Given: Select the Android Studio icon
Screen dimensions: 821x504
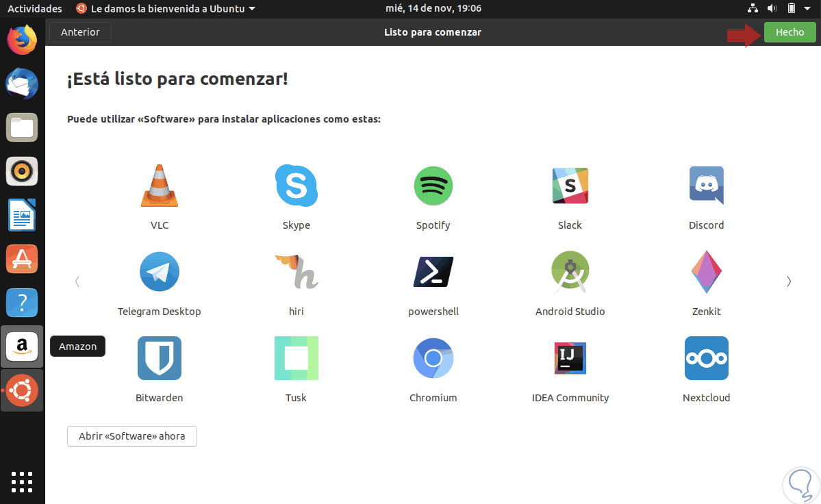Looking at the screenshot, I should (570, 272).
